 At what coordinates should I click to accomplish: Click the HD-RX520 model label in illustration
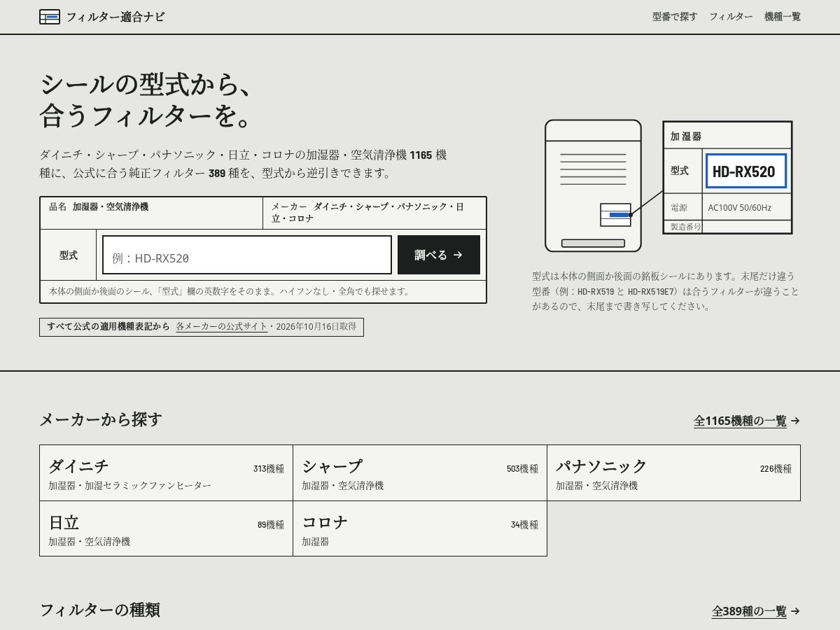coord(745,171)
